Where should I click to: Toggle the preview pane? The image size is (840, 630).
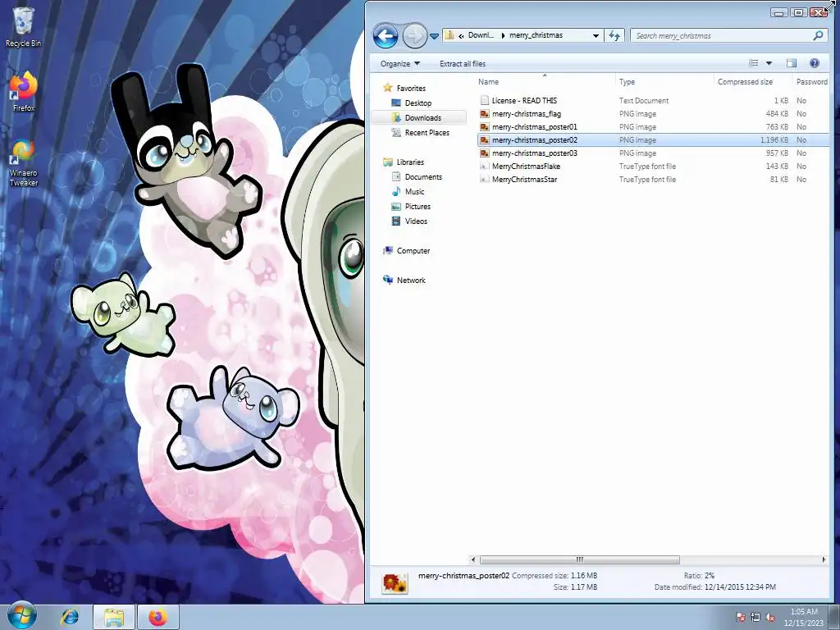pyautogui.click(x=792, y=63)
